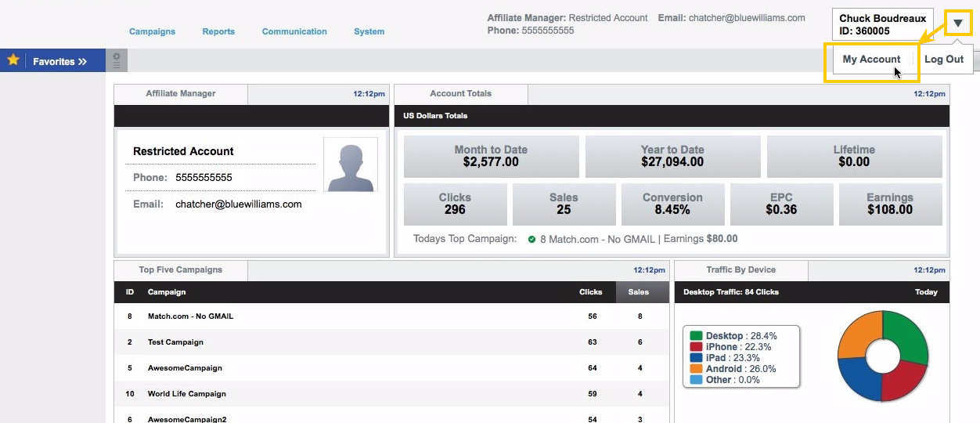Open the Reports menu
This screenshot has height=423, width=980.
coord(218,31)
